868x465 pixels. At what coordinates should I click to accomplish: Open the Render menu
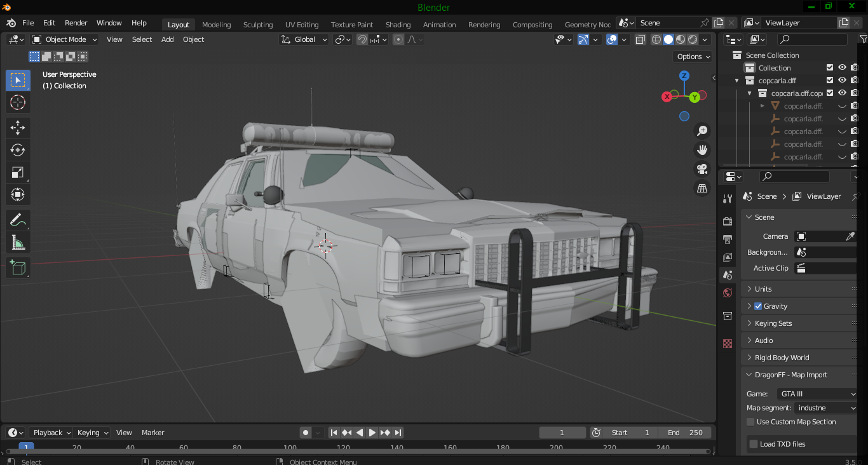click(x=76, y=23)
